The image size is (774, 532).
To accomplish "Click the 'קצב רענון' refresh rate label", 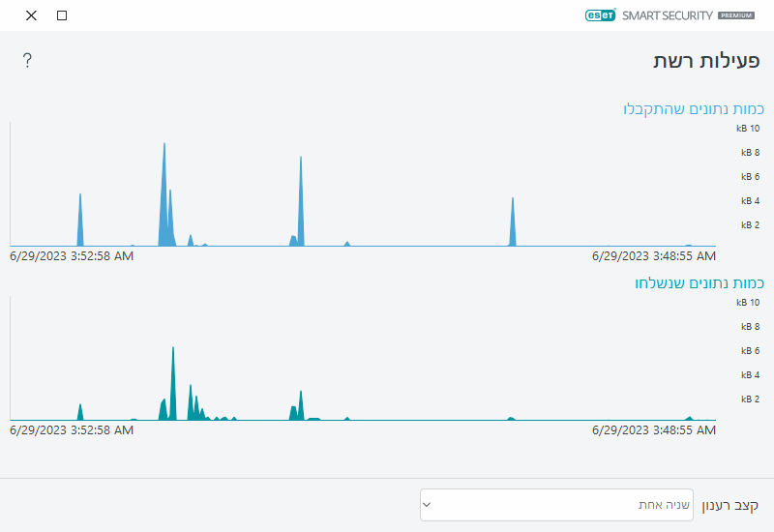I will click(x=730, y=505).
